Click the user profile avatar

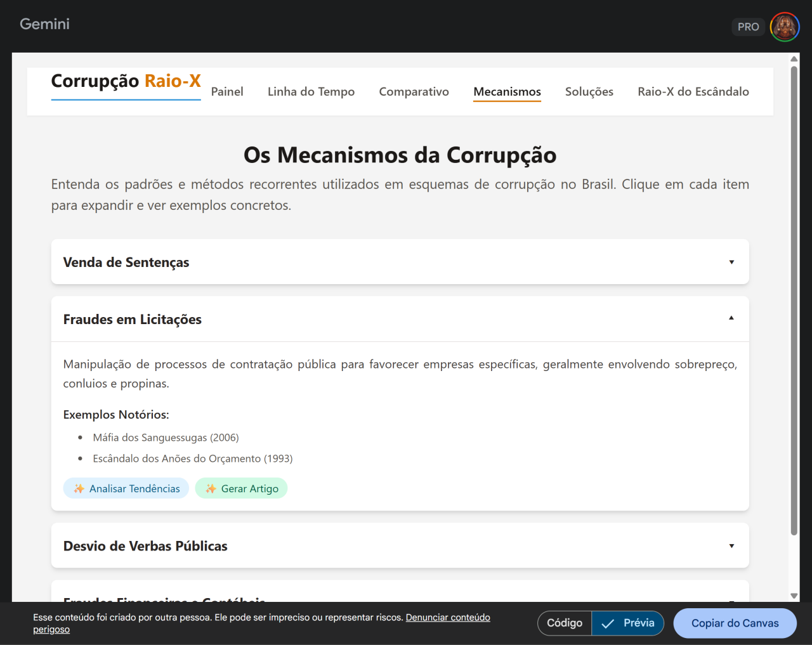click(785, 27)
